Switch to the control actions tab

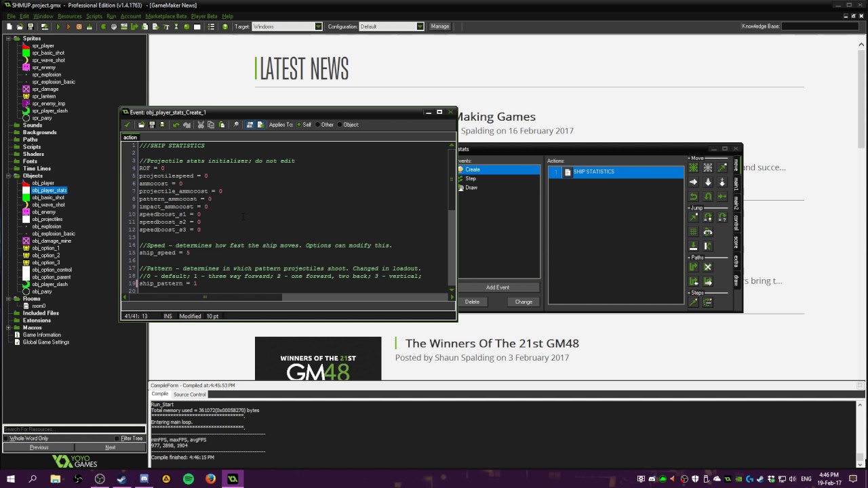pos(736,223)
